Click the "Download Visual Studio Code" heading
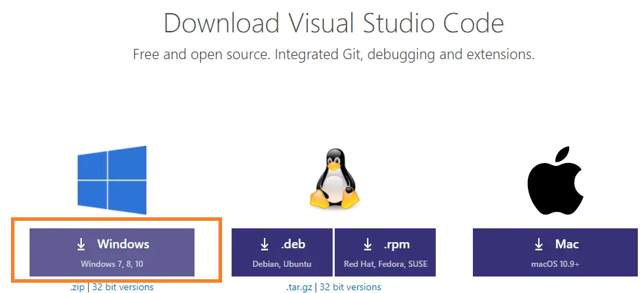The image size is (644, 293). coord(333,23)
